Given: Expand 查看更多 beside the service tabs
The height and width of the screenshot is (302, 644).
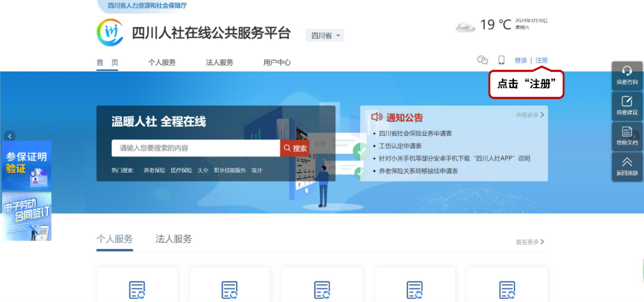Looking at the screenshot, I should 530,242.
